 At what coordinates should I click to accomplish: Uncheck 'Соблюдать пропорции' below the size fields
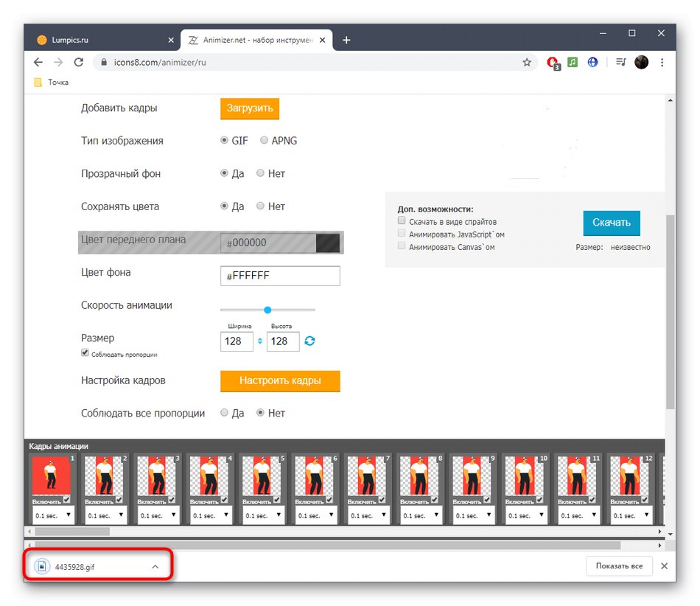pos(85,352)
